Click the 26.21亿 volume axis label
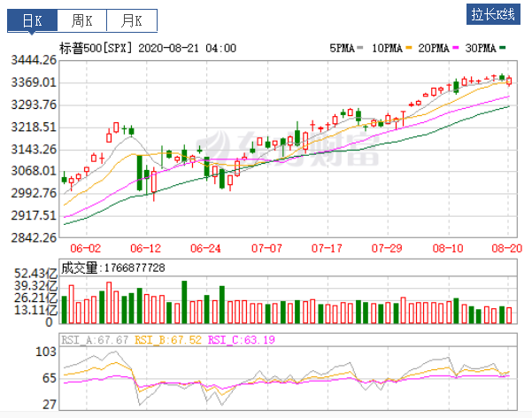 36,298
